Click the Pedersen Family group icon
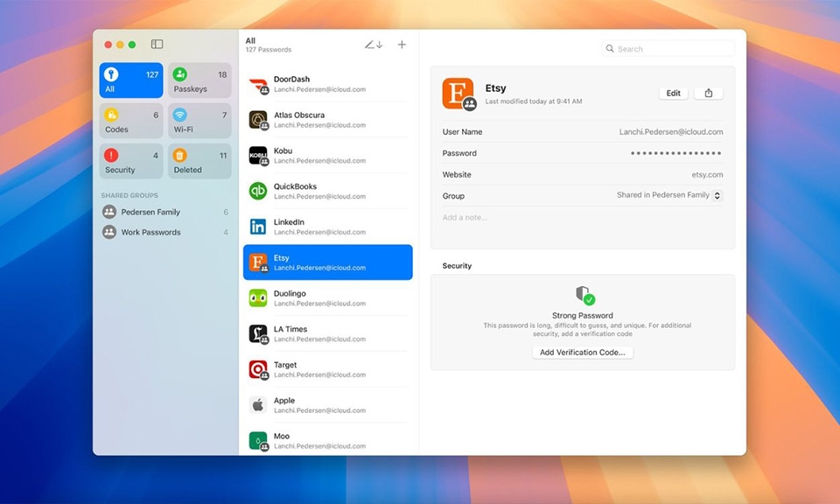Image resolution: width=840 pixels, height=504 pixels. tap(109, 212)
